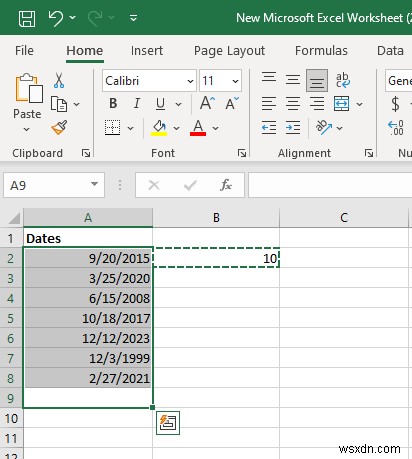Open Alignment settings dialog launcher
Viewport: 412px width, 459px height.
click(x=369, y=153)
